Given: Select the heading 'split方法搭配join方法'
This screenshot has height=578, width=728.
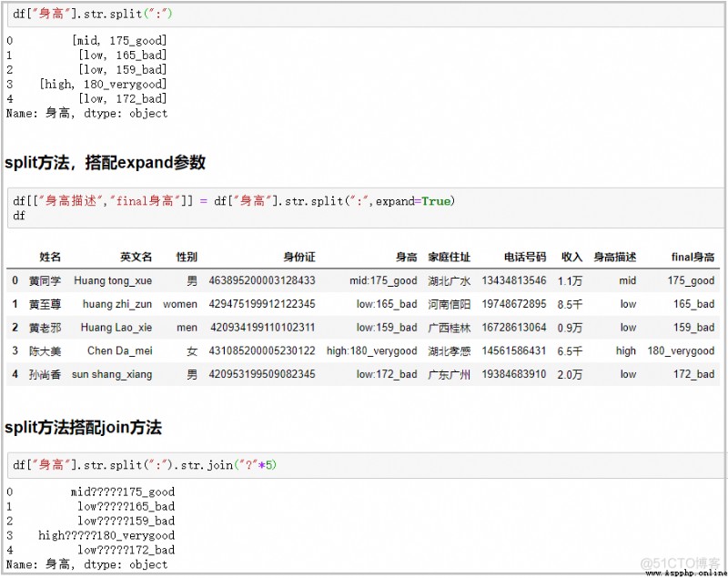Looking at the screenshot, I should (83, 427).
